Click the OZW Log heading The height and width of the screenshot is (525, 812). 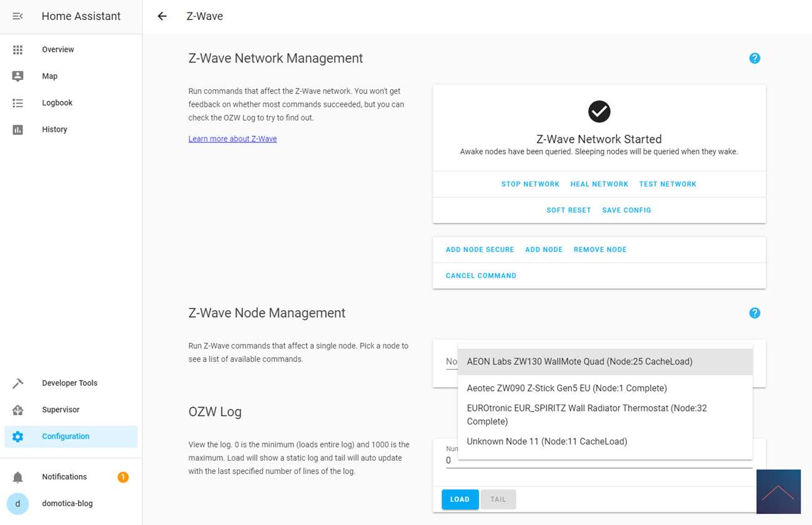pos(215,412)
